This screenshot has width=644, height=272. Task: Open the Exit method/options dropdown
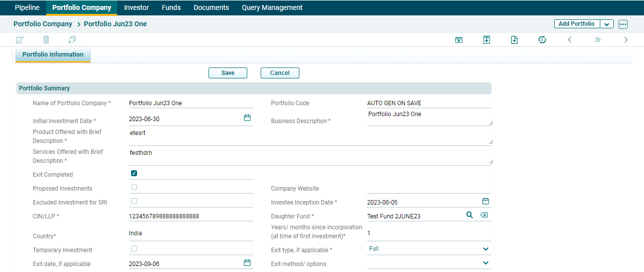486,263
